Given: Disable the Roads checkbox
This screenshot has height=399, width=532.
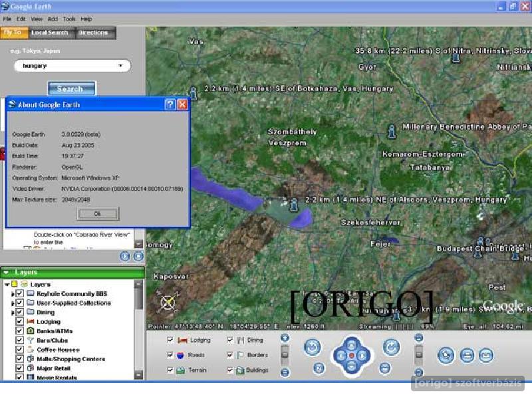Looking at the screenshot, I should [170, 355].
